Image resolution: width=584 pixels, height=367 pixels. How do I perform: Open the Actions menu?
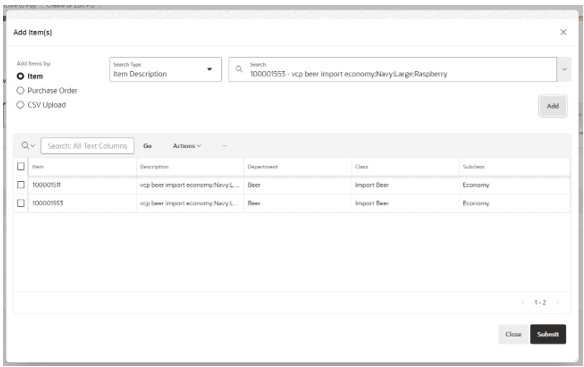click(187, 146)
